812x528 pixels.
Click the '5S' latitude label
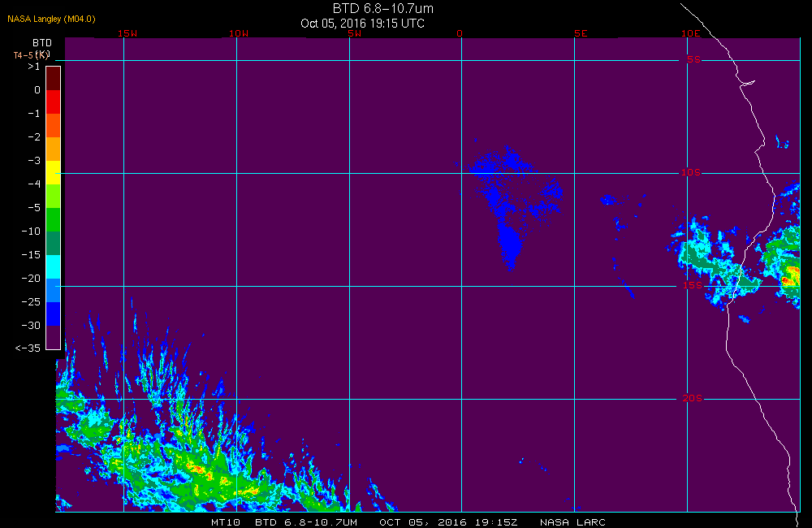[694, 59]
